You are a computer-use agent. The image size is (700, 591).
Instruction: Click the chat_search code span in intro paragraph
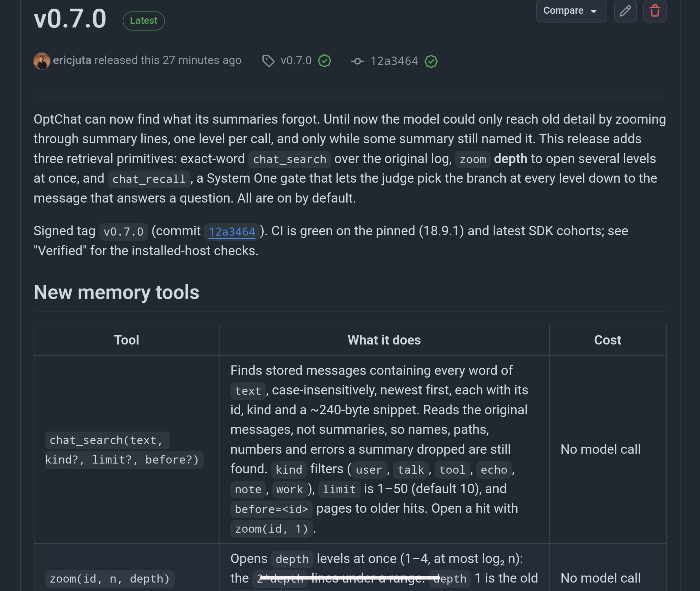tap(289, 159)
